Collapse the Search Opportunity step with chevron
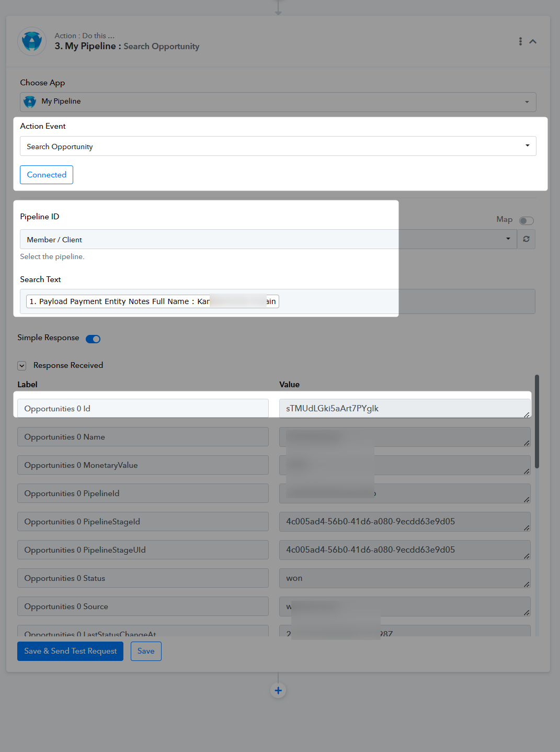 coord(533,41)
